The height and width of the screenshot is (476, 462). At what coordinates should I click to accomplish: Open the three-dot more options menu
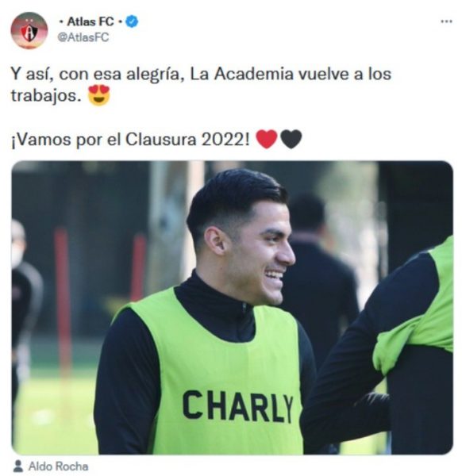pyautogui.click(x=446, y=21)
